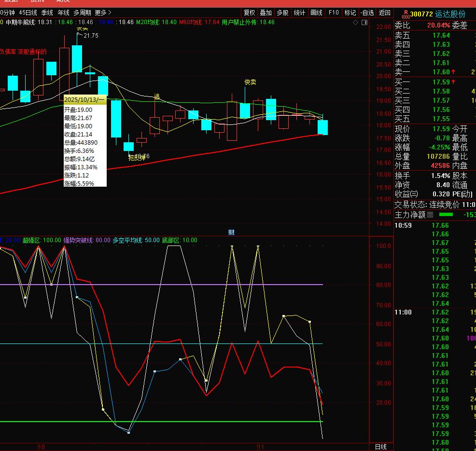Image resolution: width=476 pixels, height=451 pixels.
Task: Click the 中期牛熊线: 18.31 indicator label
Action: pos(29,22)
